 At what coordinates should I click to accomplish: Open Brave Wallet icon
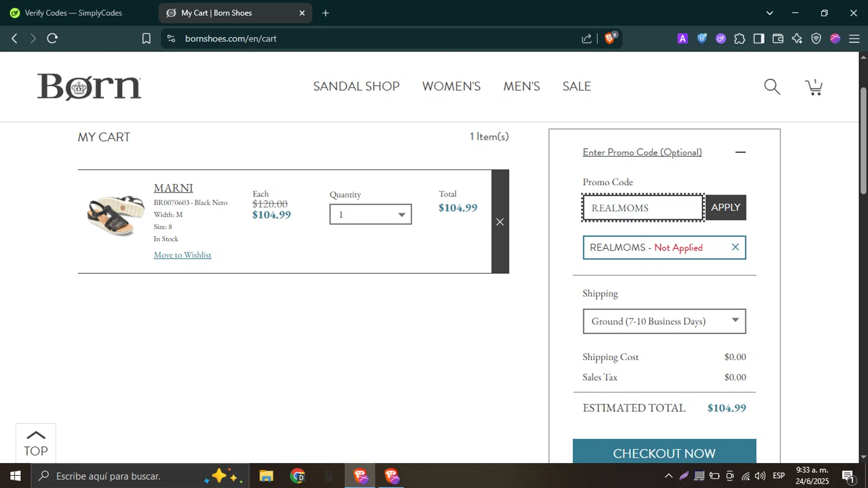(778, 38)
